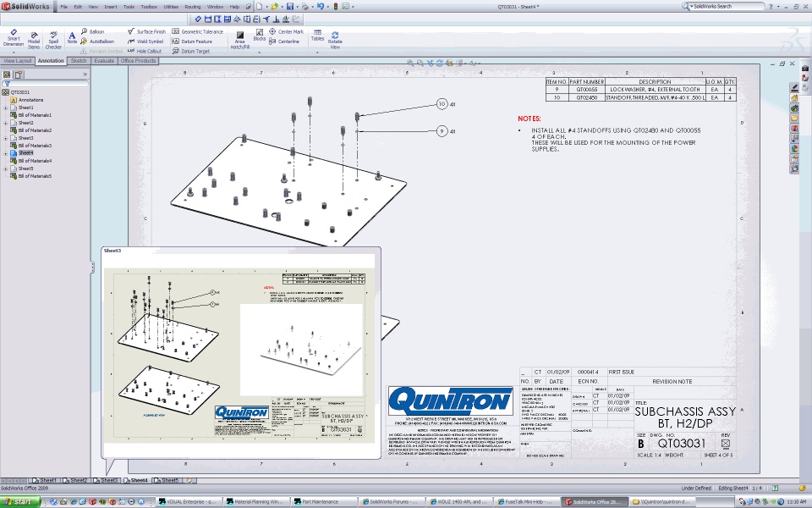Switch to the Sketch ribbon tab

coord(79,61)
